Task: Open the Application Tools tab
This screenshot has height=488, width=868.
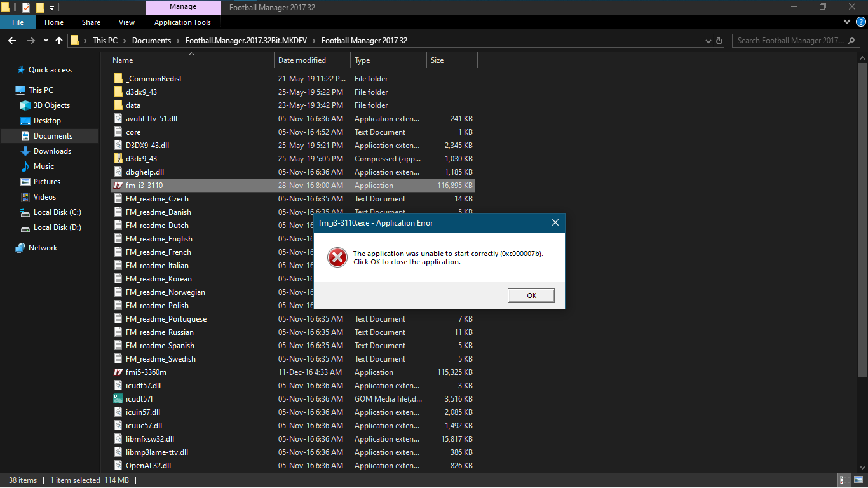Action: click(x=182, y=22)
